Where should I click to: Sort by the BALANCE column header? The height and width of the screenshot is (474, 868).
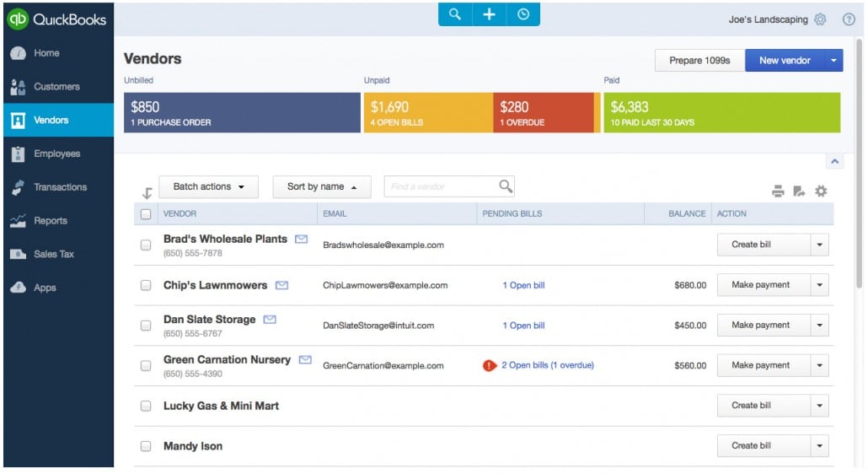click(x=687, y=213)
